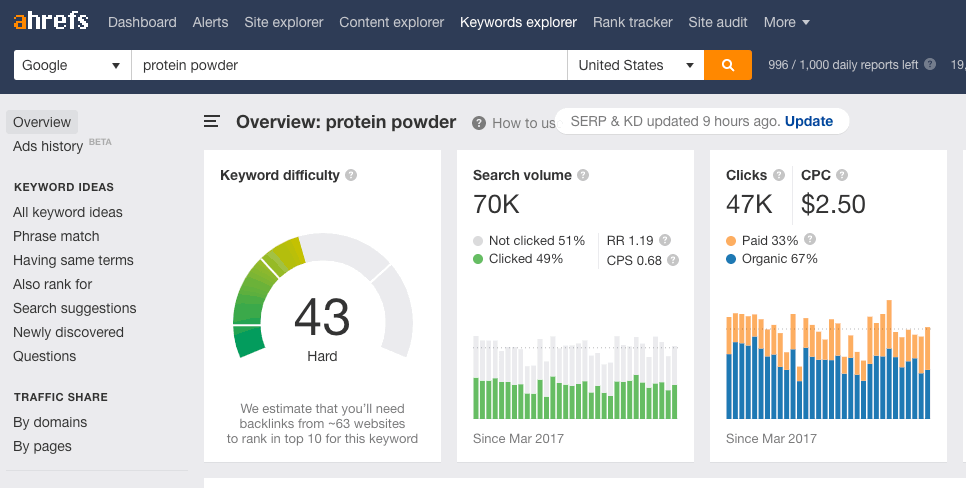Click the Ahrefs logo
The height and width of the screenshot is (488, 966).
(50, 20)
